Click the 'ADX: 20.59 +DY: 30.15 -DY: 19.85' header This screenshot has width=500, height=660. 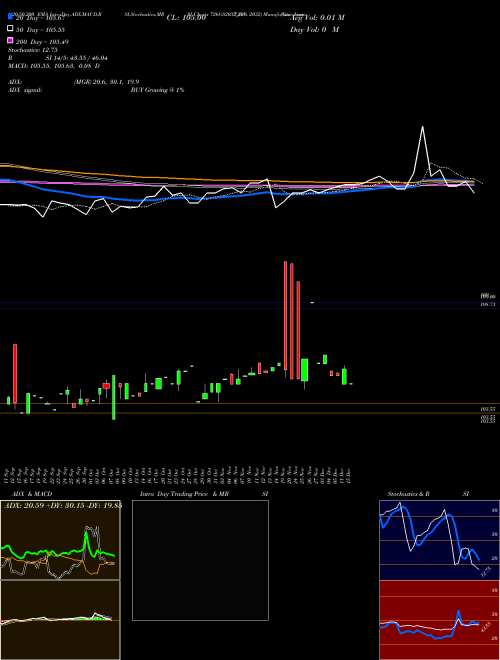coord(63,506)
